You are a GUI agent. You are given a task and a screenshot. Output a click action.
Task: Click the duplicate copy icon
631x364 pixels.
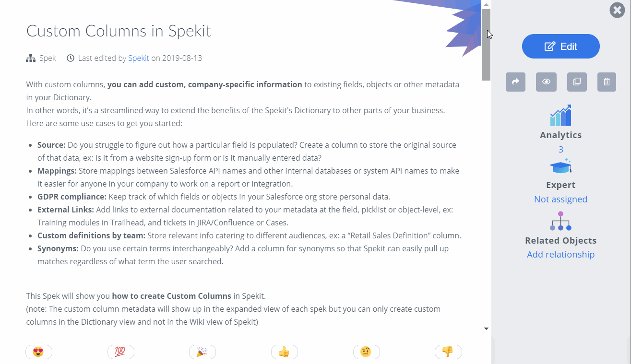pyautogui.click(x=577, y=82)
